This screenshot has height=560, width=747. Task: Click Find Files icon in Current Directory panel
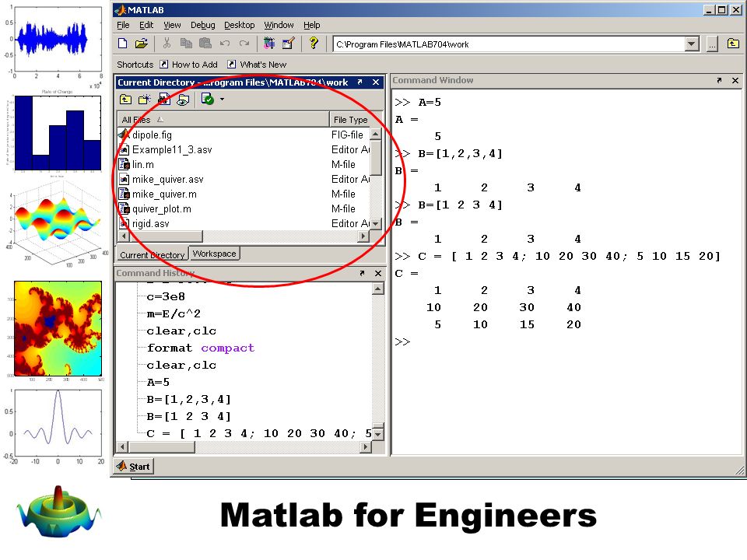coord(164,99)
